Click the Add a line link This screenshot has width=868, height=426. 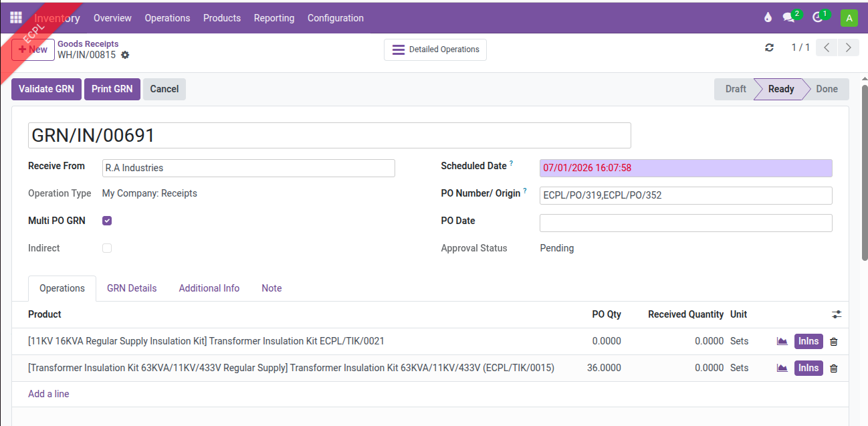point(48,394)
